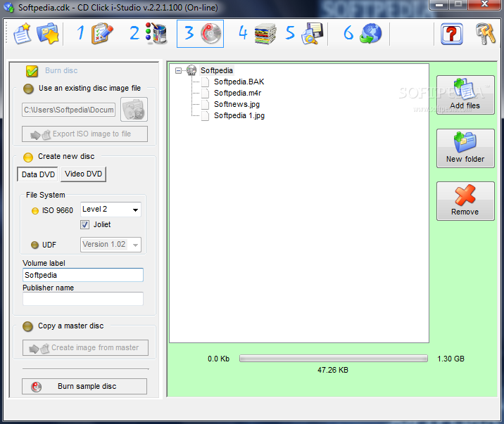The width and height of the screenshot is (504, 424).
Task: Switch to the Data DVD tab
Action: click(38, 174)
